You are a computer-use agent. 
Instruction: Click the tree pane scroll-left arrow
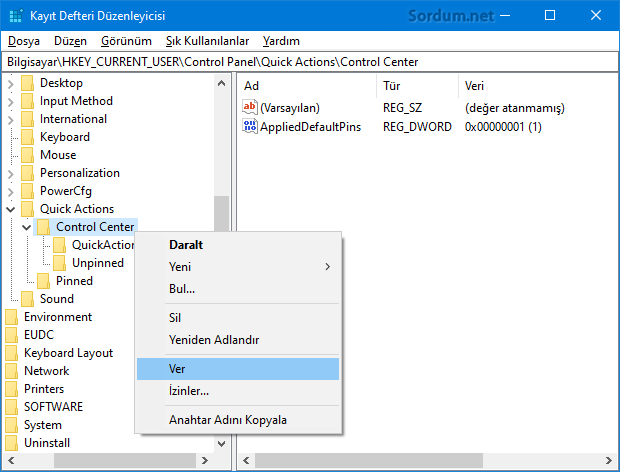pyautogui.click(x=11, y=461)
